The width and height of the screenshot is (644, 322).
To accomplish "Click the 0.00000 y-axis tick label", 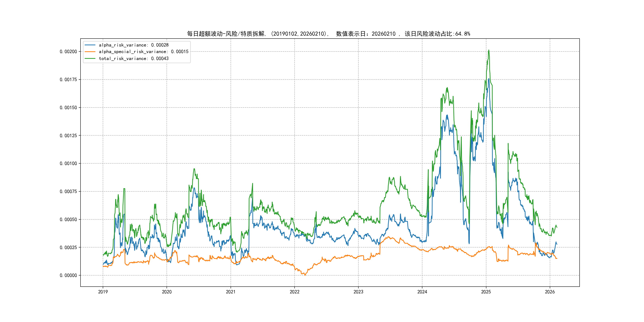I will [68, 275].
